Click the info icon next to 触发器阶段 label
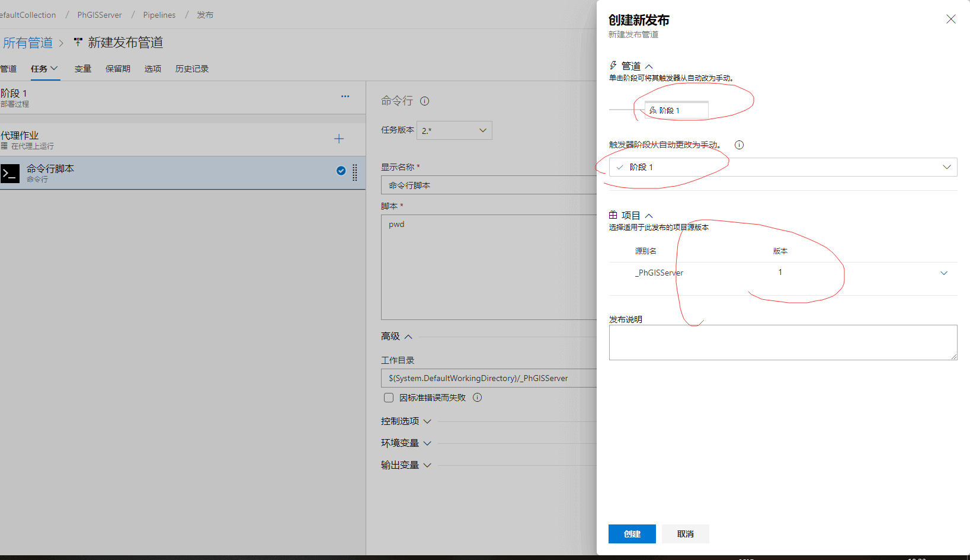This screenshot has height=560, width=970. 739,145
